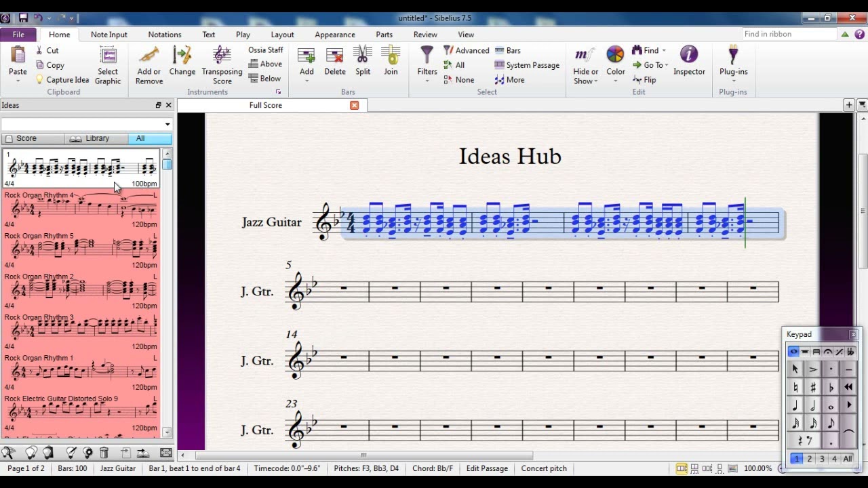Select the half note on Keypad
868x488 pixels.
(813, 405)
